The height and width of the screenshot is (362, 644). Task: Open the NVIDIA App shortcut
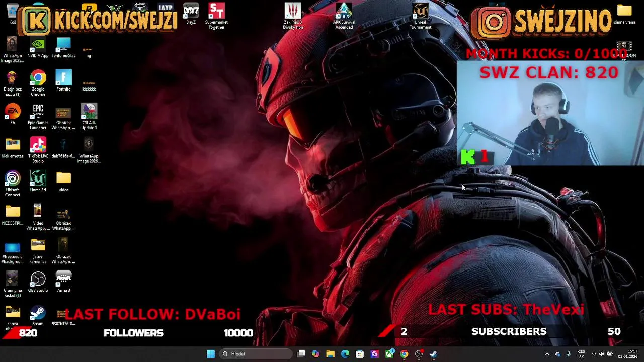pyautogui.click(x=38, y=47)
